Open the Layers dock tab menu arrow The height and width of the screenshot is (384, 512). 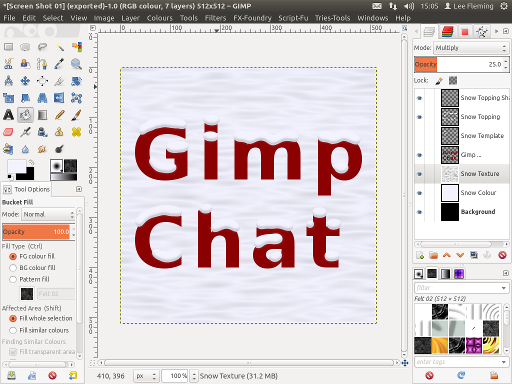pos(506,31)
